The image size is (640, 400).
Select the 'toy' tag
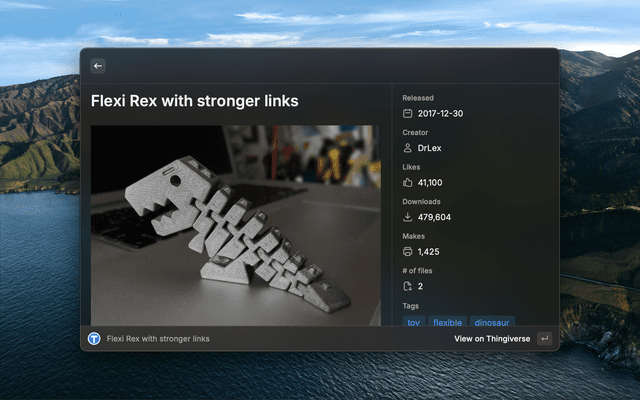pos(414,322)
